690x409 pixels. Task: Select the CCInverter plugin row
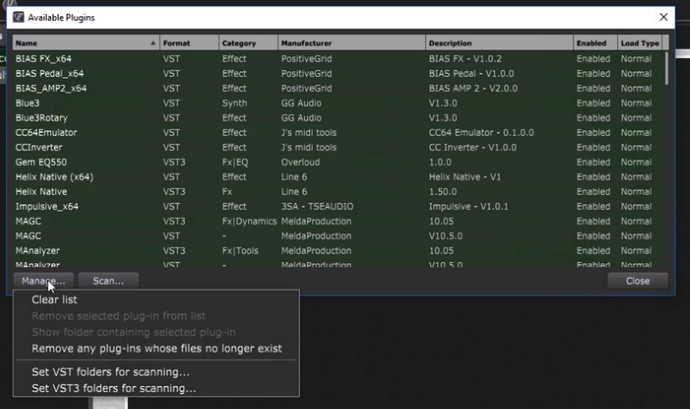click(x=338, y=147)
